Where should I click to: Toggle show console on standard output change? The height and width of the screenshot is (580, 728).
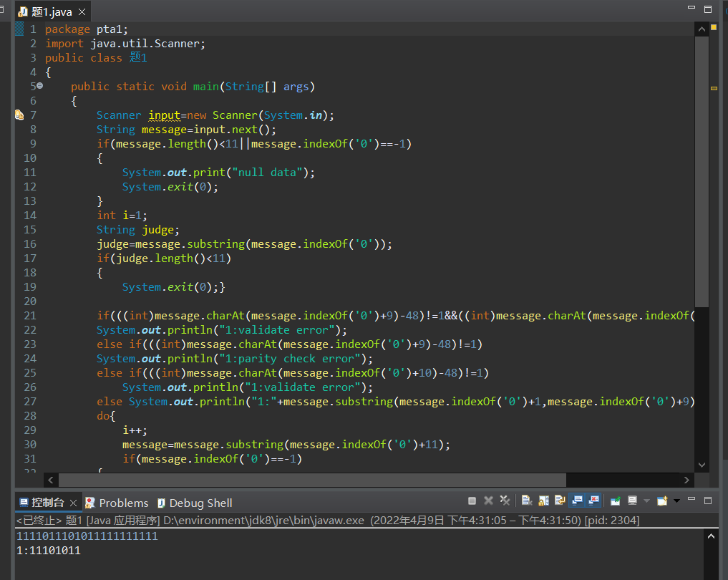point(577,501)
